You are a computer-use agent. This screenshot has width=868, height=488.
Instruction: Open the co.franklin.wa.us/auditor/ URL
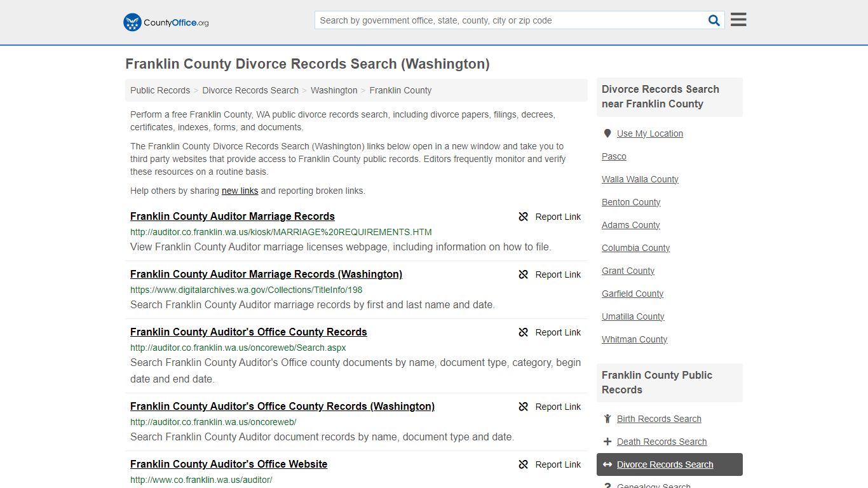tap(201, 480)
